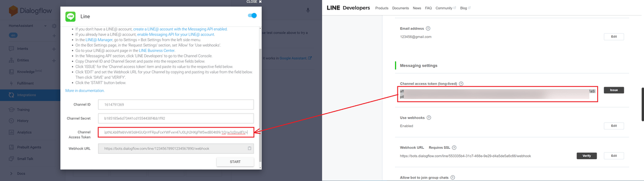This screenshot has height=181, width=644.
Task: Toggle the Line integration switch off
Action: coord(253,16)
